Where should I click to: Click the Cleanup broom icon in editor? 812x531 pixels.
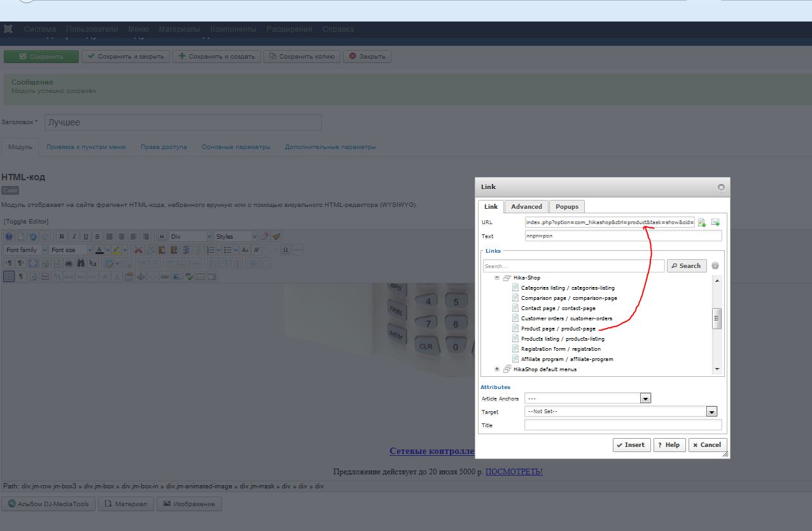[276, 236]
